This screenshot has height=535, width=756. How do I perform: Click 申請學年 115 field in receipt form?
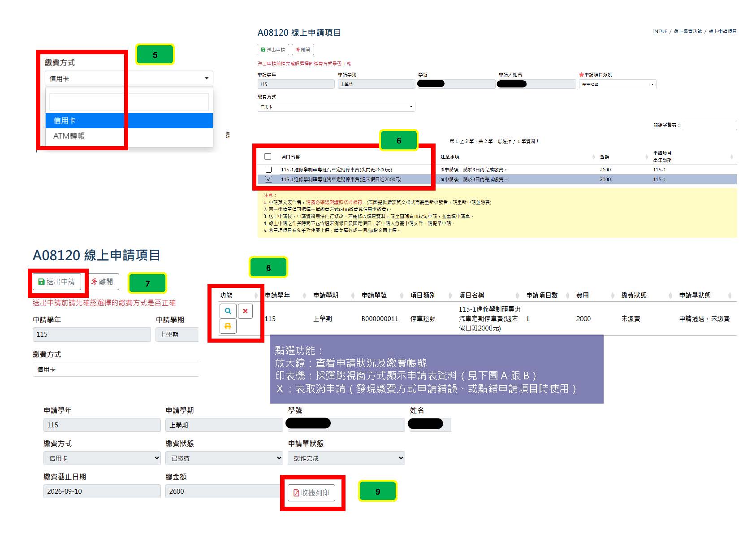click(102, 425)
